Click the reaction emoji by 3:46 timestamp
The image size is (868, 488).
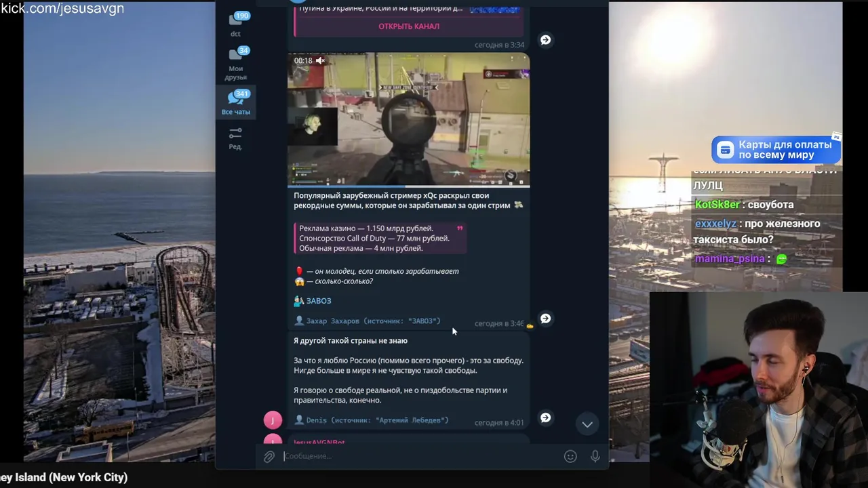click(530, 326)
